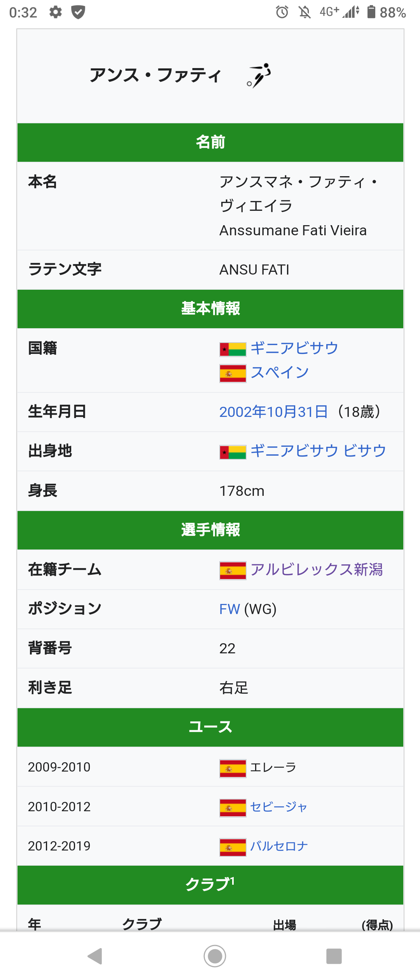420x980 pixels.
Task: Open the 2002年10月31日 birthdate link
Action: (273, 411)
